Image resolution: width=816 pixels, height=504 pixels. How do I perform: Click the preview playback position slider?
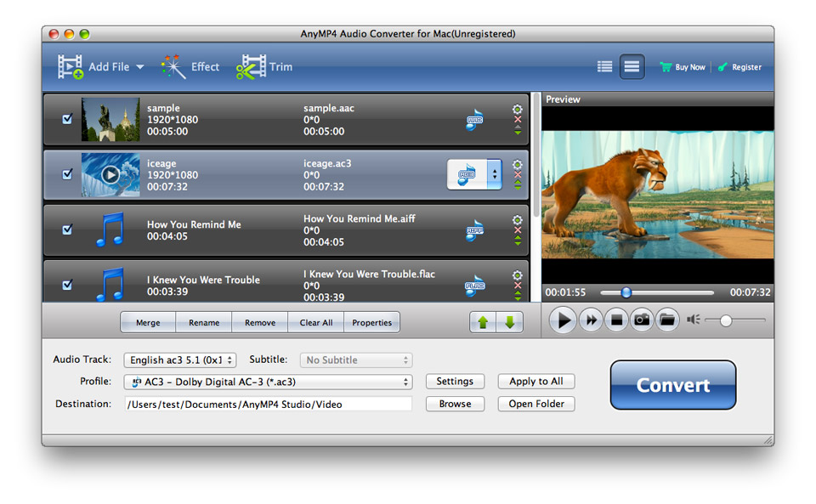(657, 293)
